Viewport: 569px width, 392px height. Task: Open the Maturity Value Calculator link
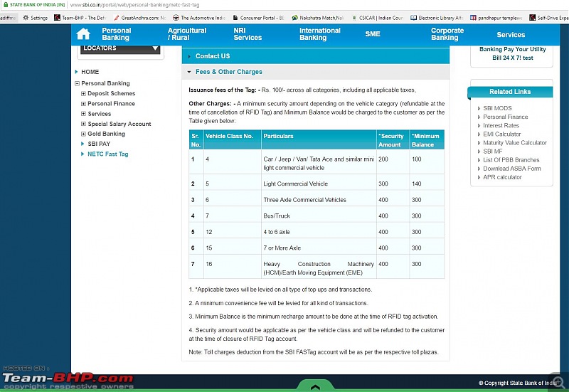coord(514,143)
